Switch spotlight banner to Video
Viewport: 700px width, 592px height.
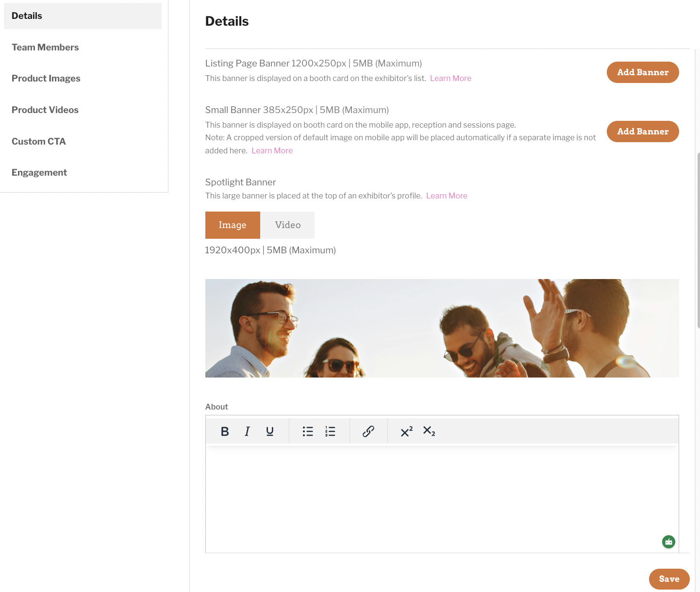tap(287, 225)
